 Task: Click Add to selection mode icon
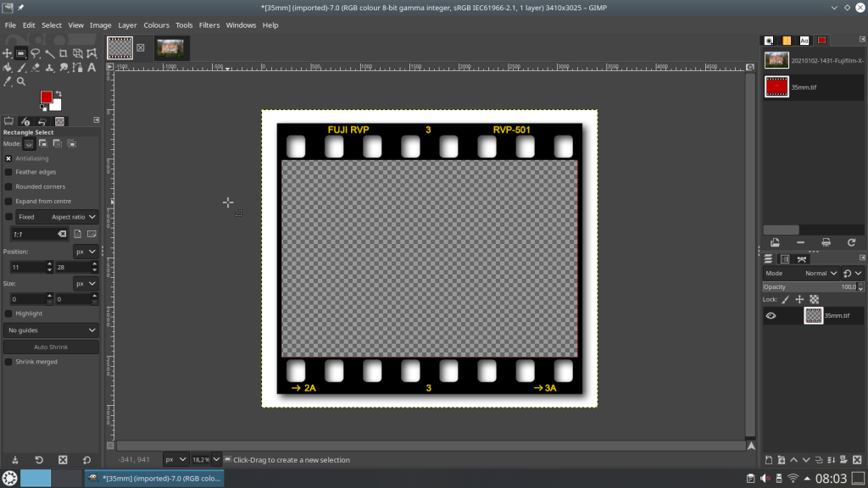pos(42,143)
